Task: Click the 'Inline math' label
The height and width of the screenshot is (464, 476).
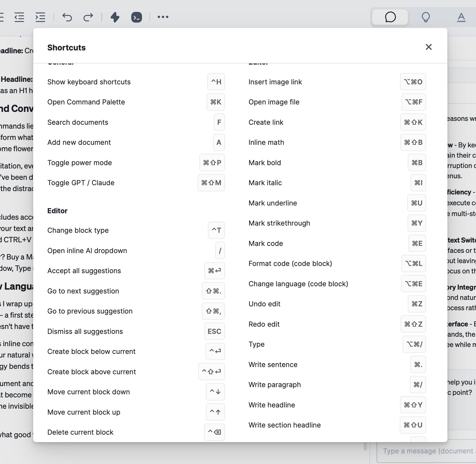Action: [267, 142]
